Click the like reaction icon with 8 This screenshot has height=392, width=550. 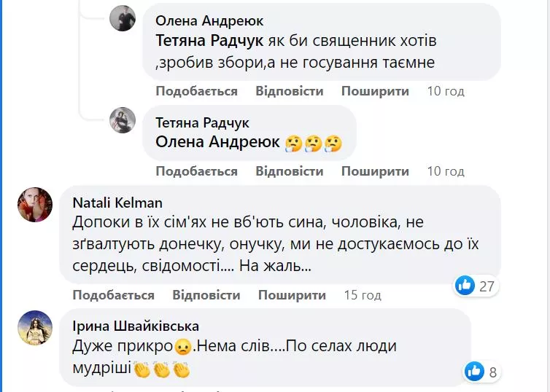pyautogui.click(x=475, y=371)
